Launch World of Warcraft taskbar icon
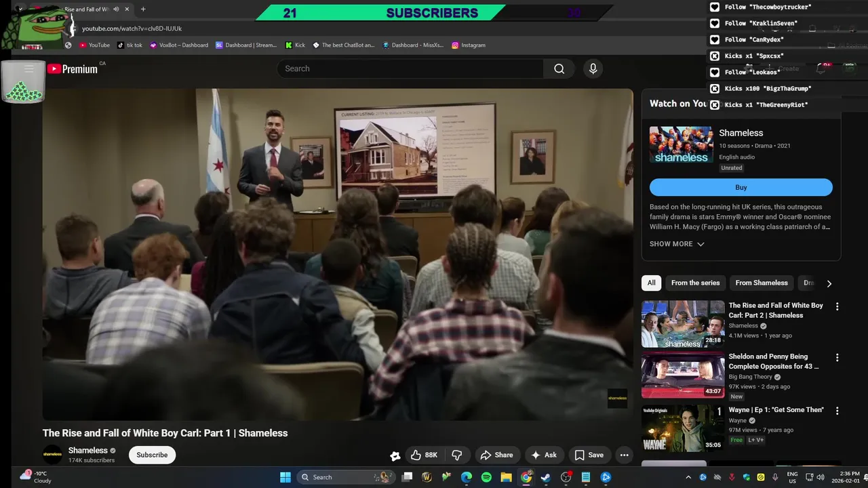868x488 pixels. click(x=427, y=477)
